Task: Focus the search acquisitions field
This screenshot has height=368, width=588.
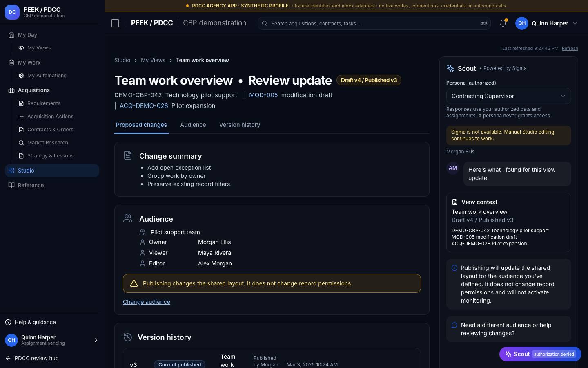Action: (374, 23)
